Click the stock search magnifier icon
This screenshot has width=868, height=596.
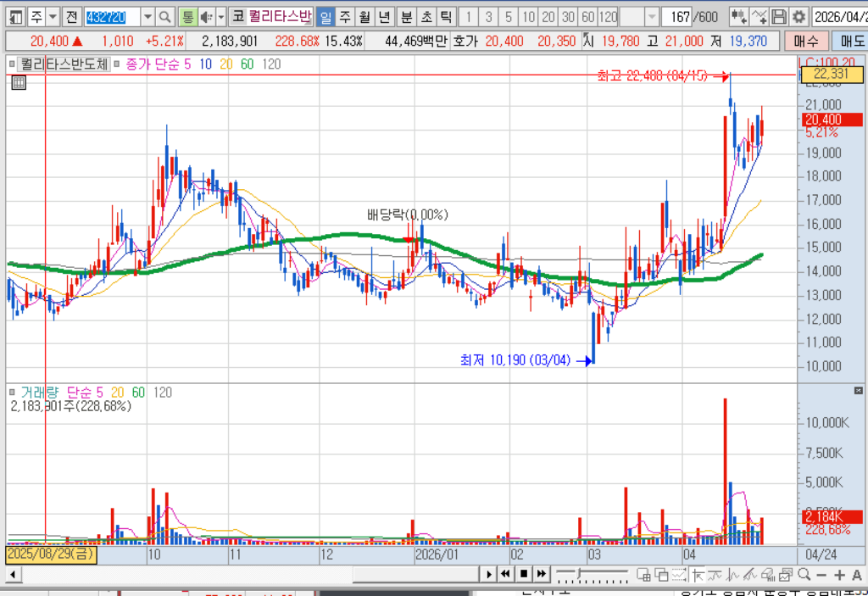[x=164, y=17]
